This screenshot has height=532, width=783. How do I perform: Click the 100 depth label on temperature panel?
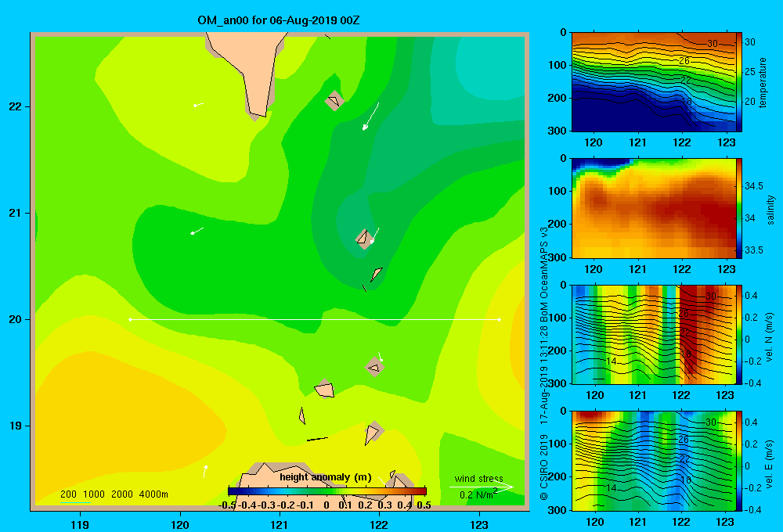(557, 65)
